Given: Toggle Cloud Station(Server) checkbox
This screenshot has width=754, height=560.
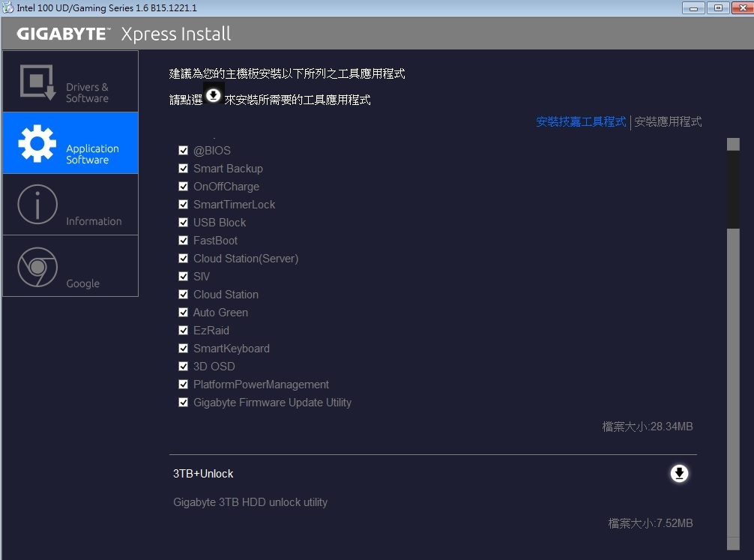Looking at the screenshot, I should [x=183, y=259].
